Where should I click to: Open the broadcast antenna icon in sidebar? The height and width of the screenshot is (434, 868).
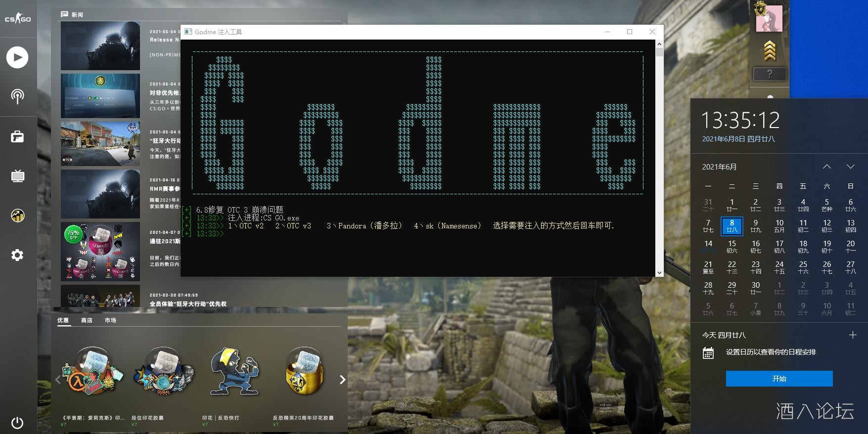coord(17,96)
